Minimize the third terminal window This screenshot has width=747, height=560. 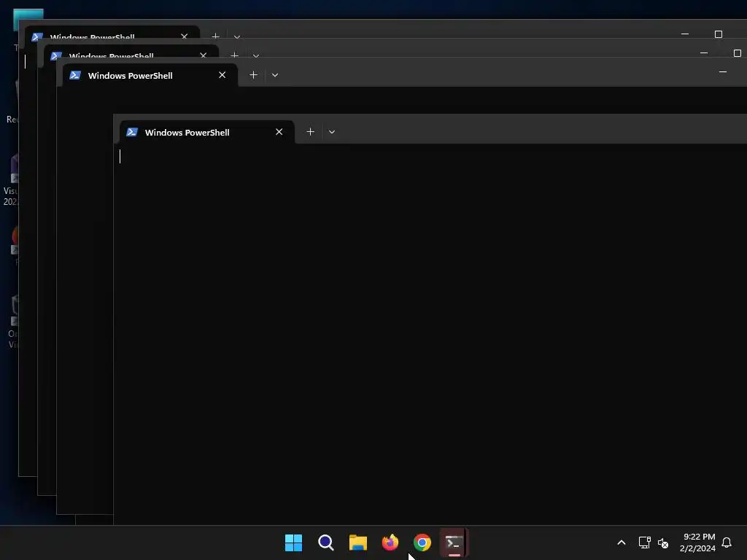704,52
